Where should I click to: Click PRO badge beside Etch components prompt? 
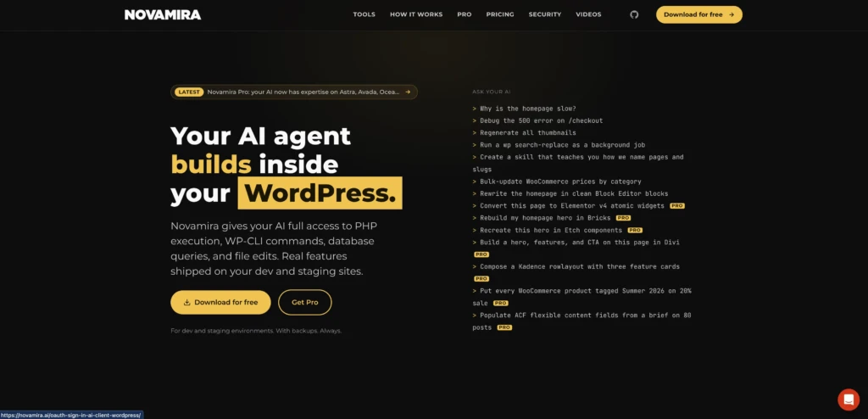click(x=635, y=230)
